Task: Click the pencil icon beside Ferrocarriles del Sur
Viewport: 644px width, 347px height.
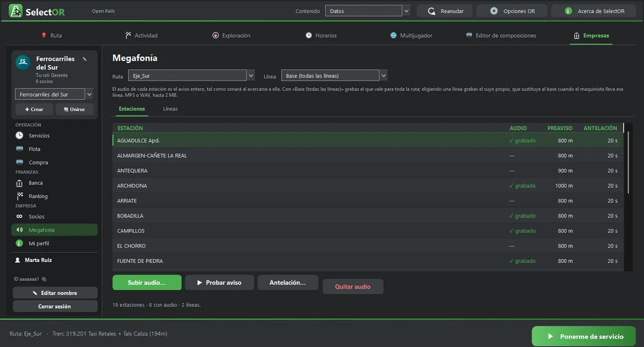Action: click(x=85, y=59)
